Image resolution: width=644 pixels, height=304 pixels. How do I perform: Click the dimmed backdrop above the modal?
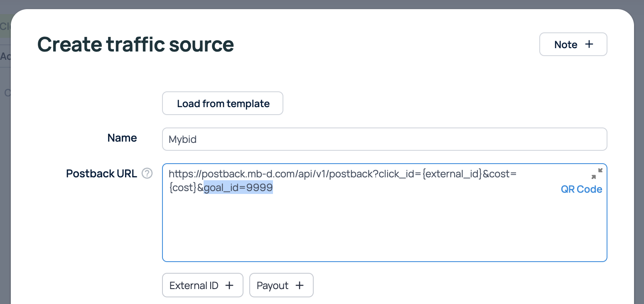point(322,4)
